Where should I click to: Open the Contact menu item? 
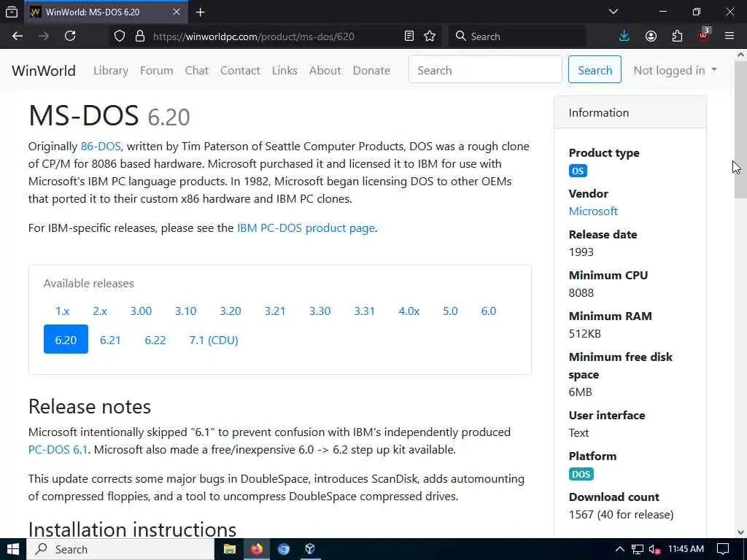tap(240, 71)
